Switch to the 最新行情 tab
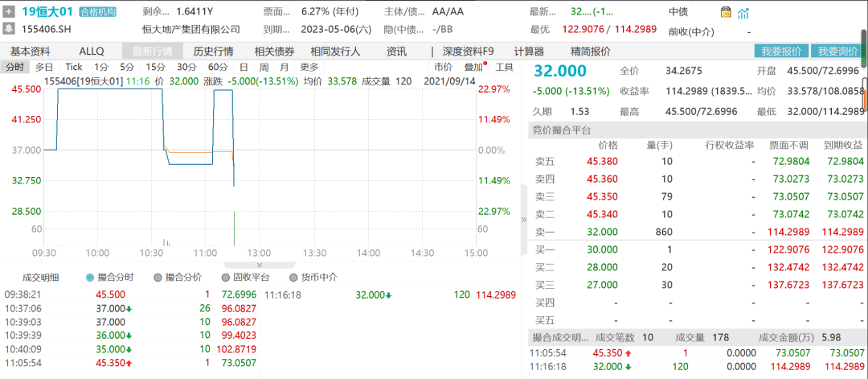The width and height of the screenshot is (868, 379). pyautogui.click(x=152, y=51)
